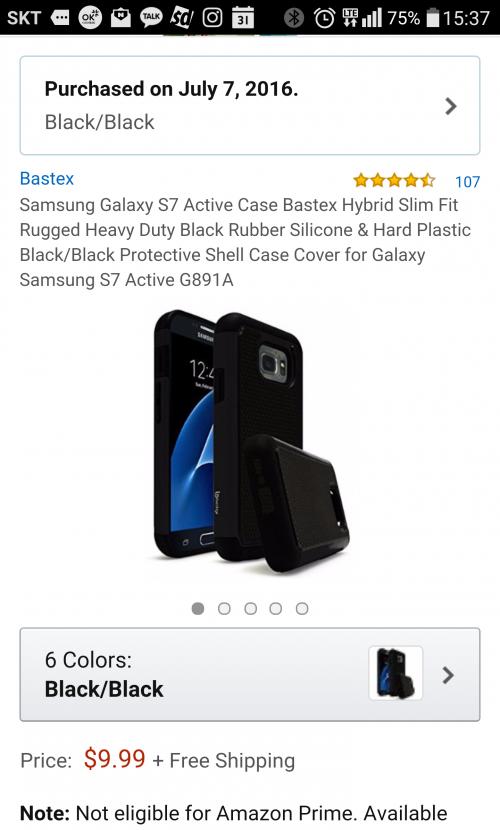Expand the 6 Colors options chevron
This screenshot has height=830, width=500.
coord(448,675)
